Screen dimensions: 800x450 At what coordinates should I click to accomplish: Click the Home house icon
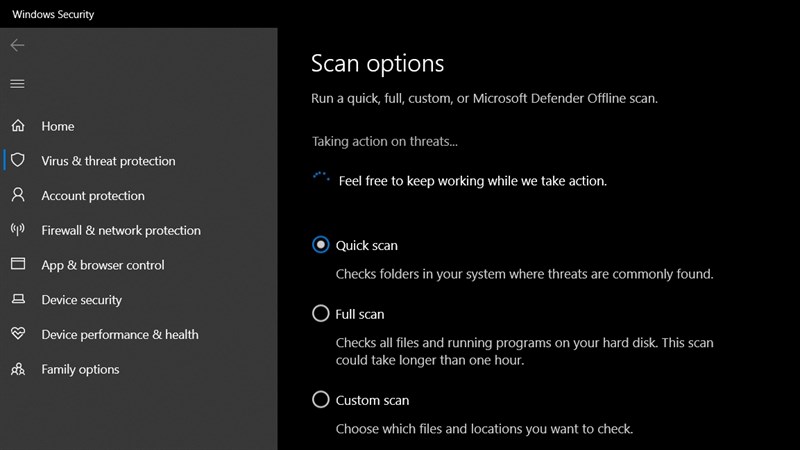tap(17, 127)
